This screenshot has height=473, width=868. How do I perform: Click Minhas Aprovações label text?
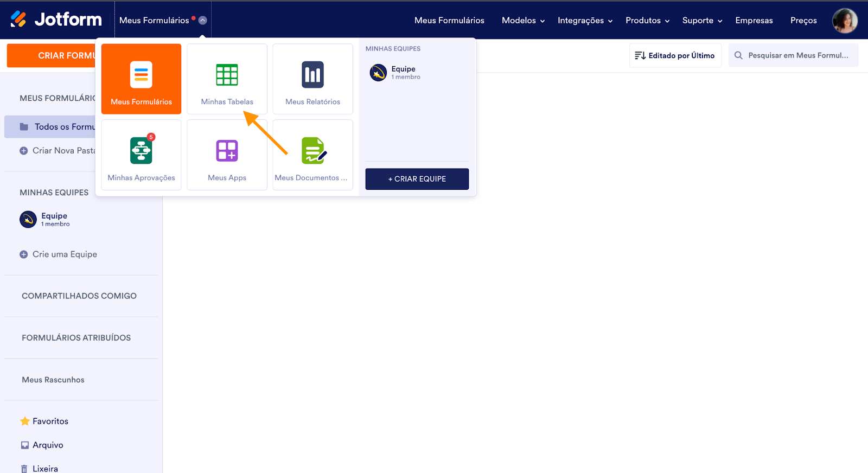pos(141,178)
